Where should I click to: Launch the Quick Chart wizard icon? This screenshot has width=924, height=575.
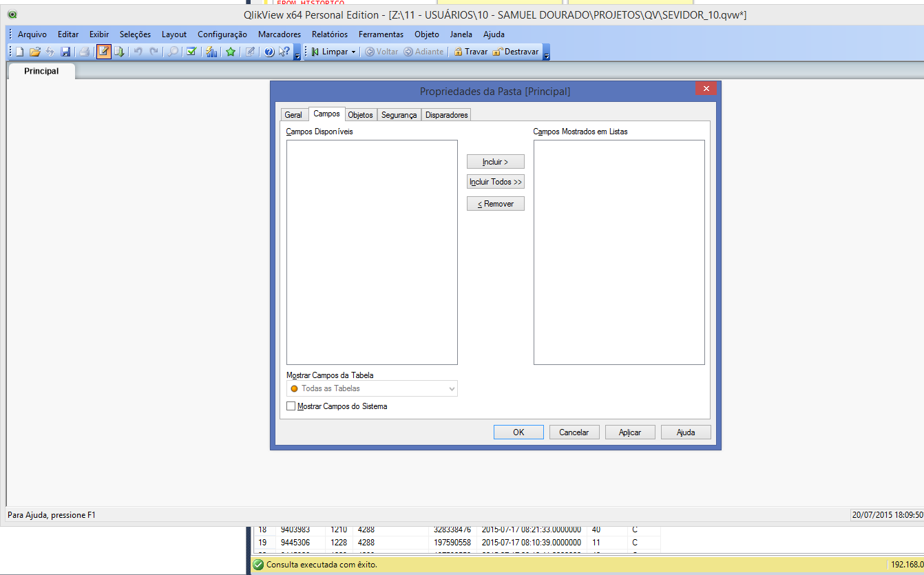[x=211, y=52]
